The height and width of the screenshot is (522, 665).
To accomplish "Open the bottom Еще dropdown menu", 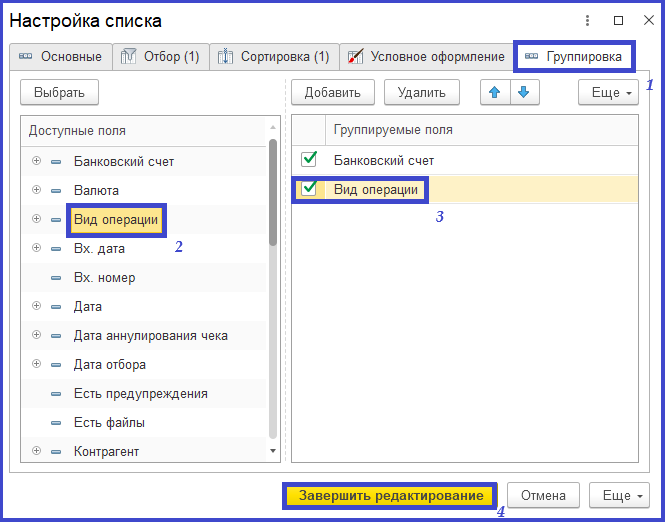I will click(x=620, y=495).
